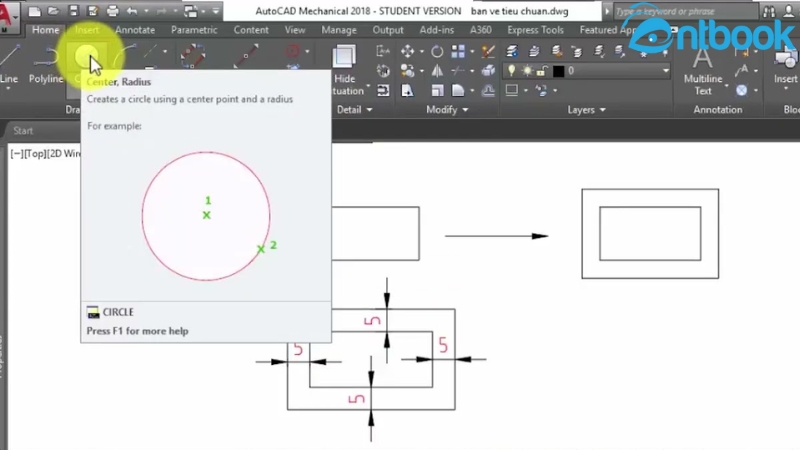This screenshot has height=450, width=800.
Task: Select the Copy tool in Modify
Action: tap(407, 70)
